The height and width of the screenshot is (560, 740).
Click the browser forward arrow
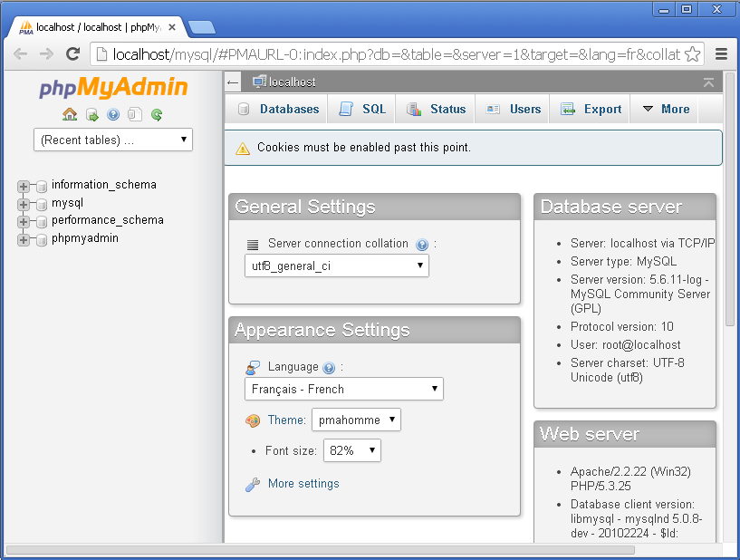pyautogui.click(x=46, y=53)
